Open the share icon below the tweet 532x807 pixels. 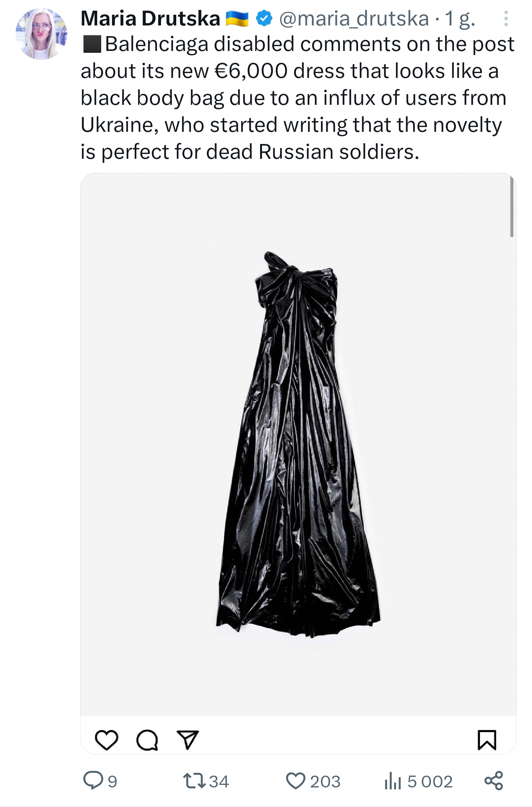pos(494,781)
